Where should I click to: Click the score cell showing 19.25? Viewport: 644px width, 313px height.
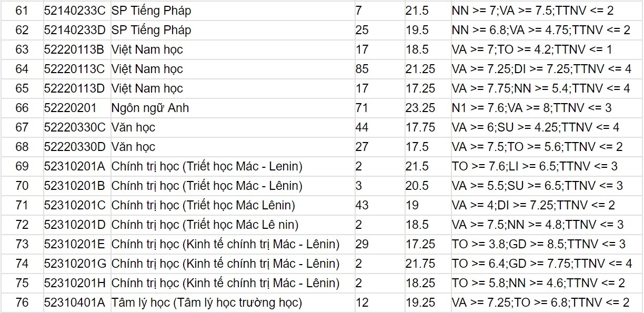420,302
